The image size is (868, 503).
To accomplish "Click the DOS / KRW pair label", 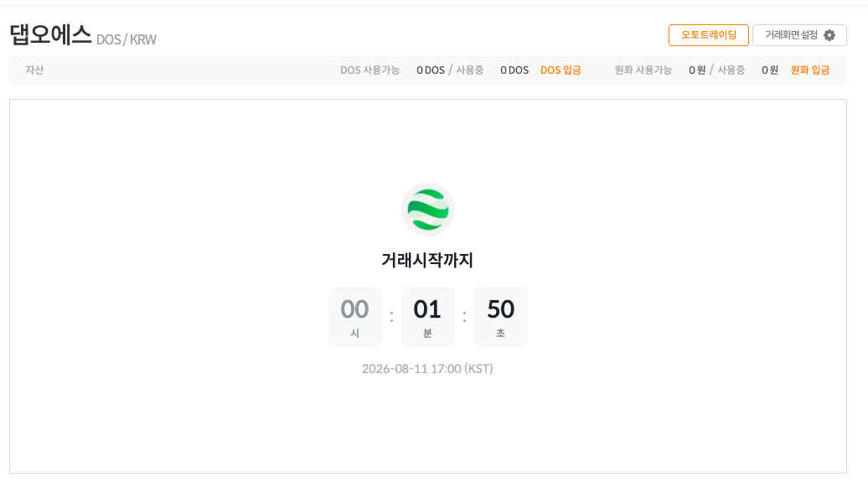I will (x=127, y=40).
